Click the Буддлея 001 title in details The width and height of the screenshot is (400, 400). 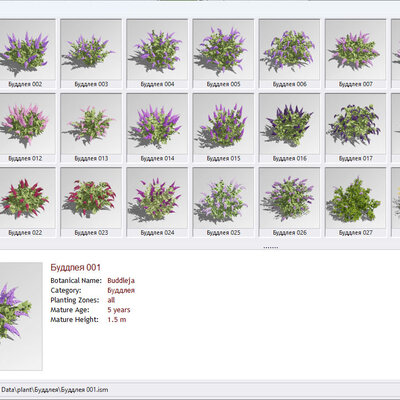coord(75,267)
